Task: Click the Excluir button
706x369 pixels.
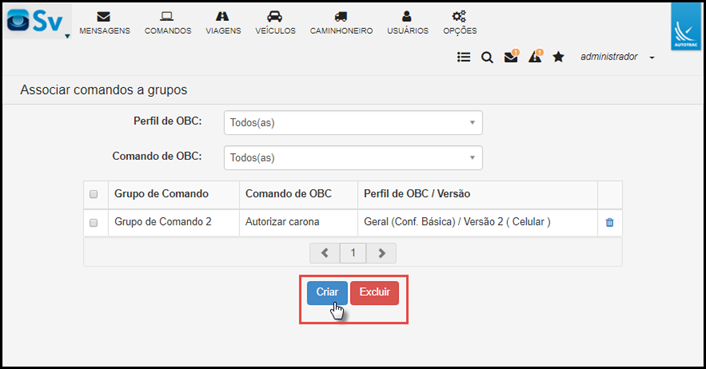Action: 375,292
